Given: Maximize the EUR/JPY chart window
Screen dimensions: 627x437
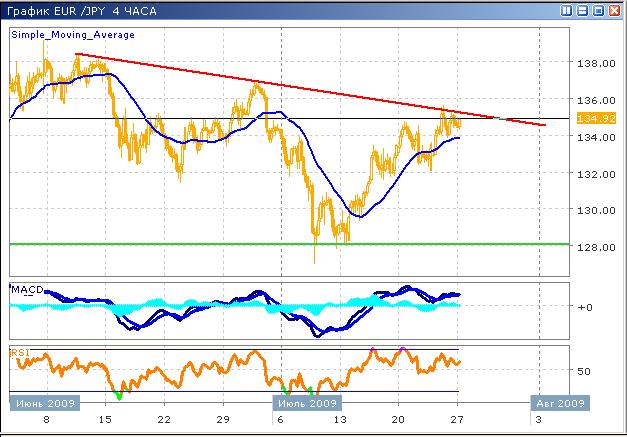Looking at the screenshot, I should [599, 10].
